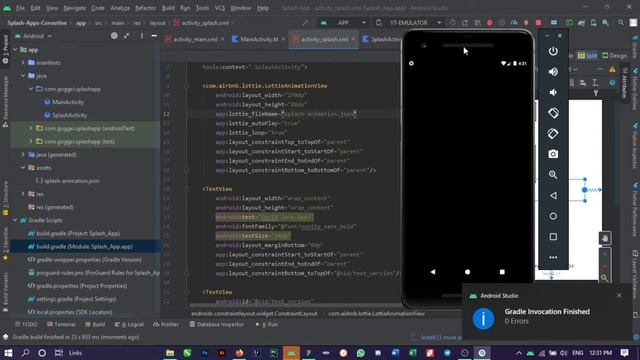The height and width of the screenshot is (360, 640).
Task: Open the Logcat tool window
Action: pyautogui.click(x=129, y=324)
